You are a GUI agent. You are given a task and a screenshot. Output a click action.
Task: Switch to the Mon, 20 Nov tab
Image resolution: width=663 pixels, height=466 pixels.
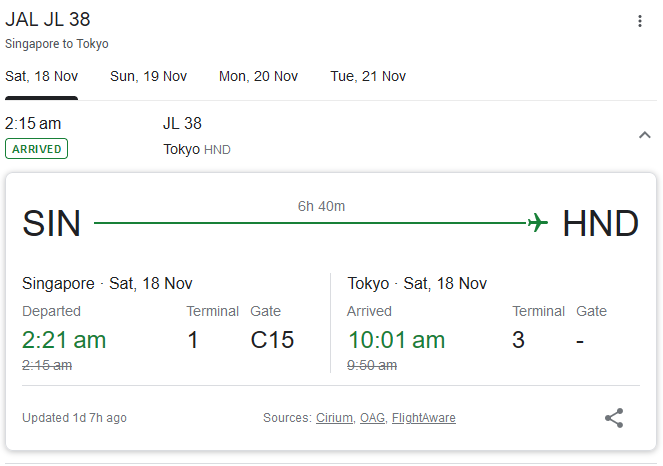[x=258, y=76]
